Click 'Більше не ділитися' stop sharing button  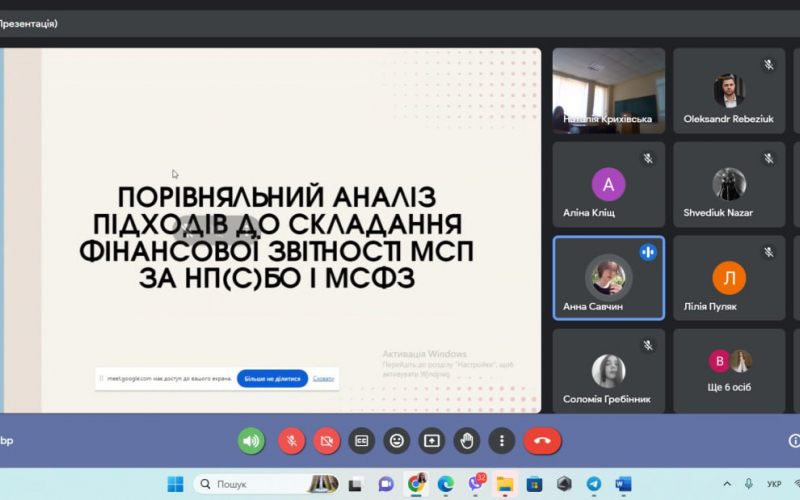coord(272,379)
